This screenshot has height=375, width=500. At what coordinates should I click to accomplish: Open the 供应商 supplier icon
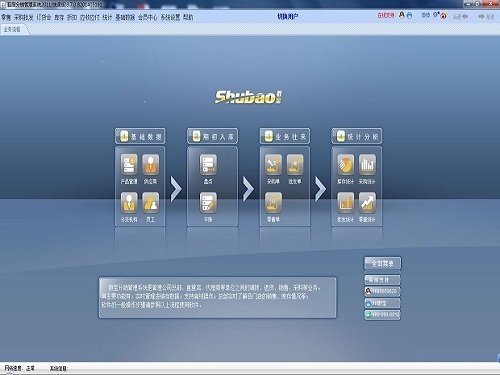pos(150,165)
